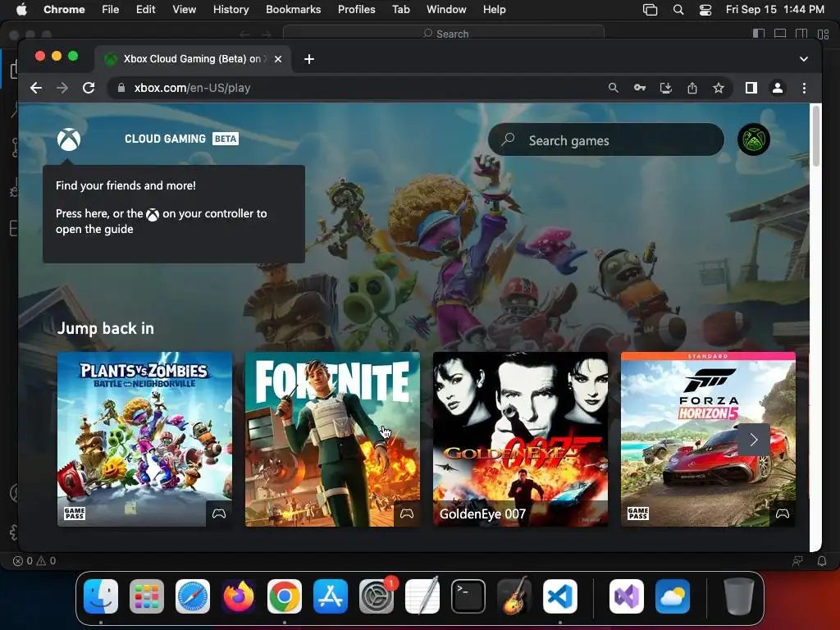Open Control Center in menu bar

click(x=705, y=10)
